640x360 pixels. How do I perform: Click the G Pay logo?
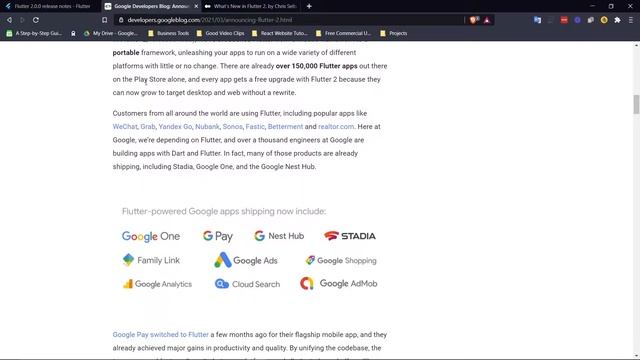coord(218,236)
